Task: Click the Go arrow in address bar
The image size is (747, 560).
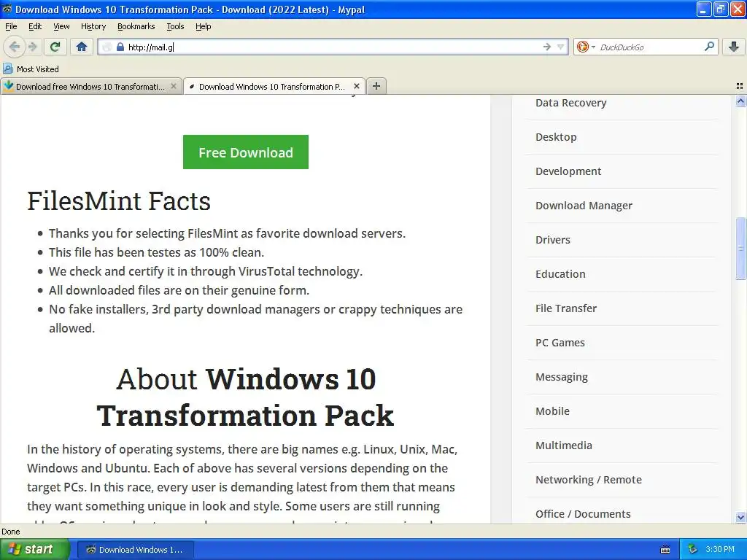Action: (546, 47)
